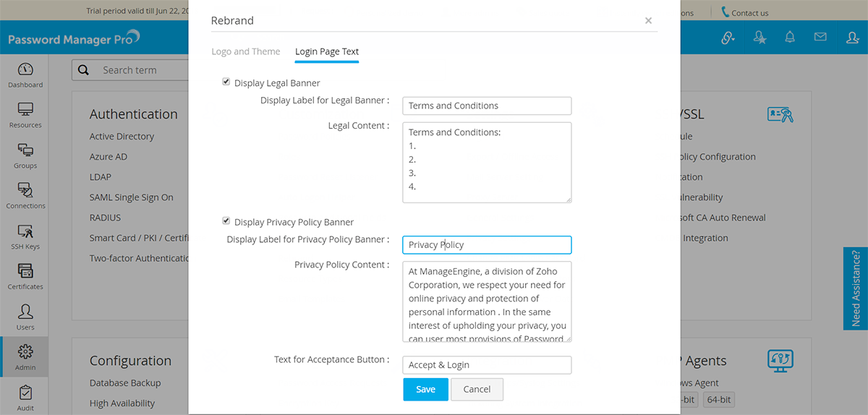This screenshot has height=415, width=868.
Task: Select the Login Page Text tab
Action: [x=327, y=52]
